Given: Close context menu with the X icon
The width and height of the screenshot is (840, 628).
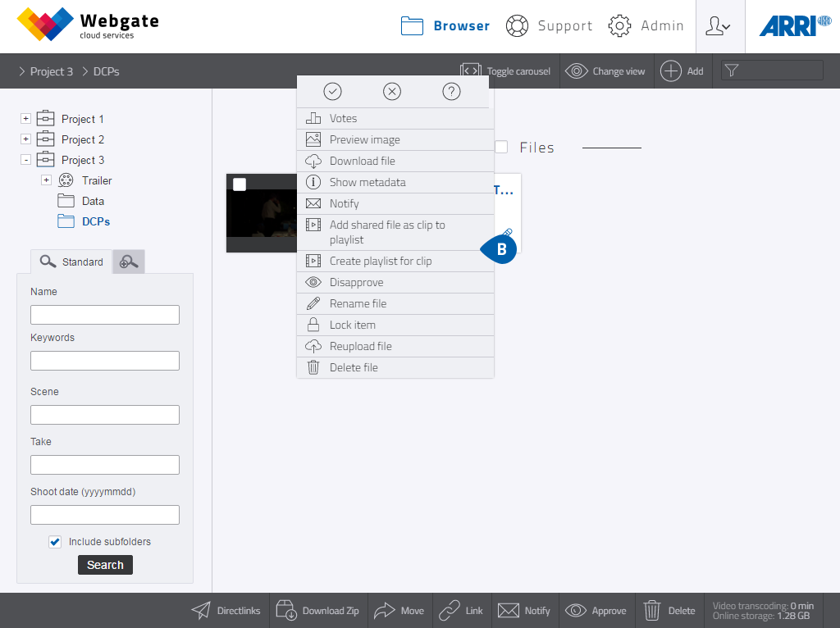Looking at the screenshot, I should coord(392,92).
